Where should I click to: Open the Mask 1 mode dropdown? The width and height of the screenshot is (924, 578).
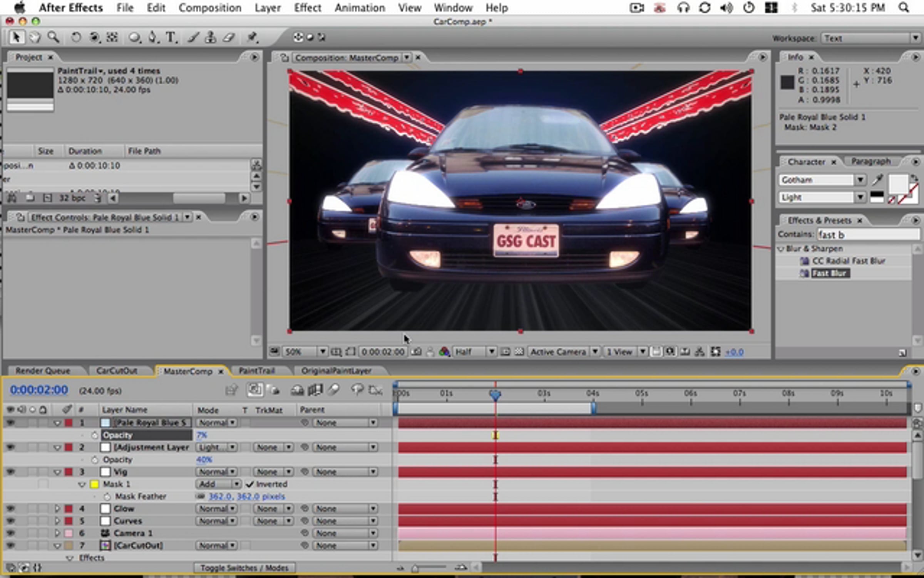coord(218,484)
